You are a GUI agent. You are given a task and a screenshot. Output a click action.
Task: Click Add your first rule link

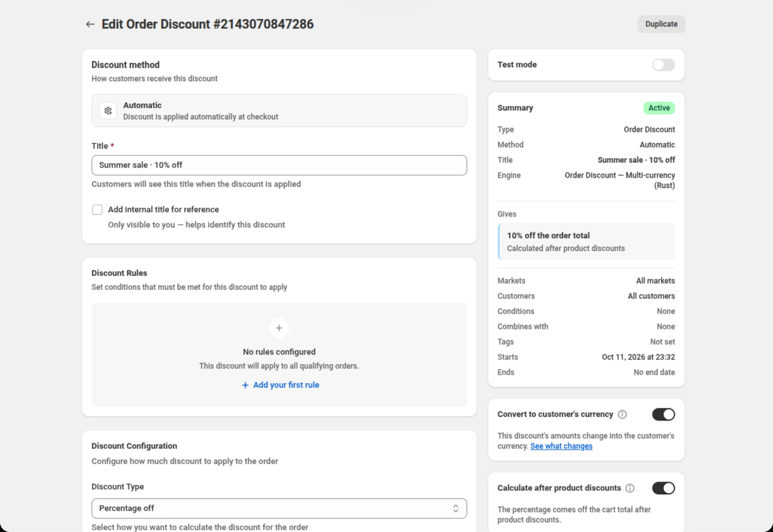(280, 385)
